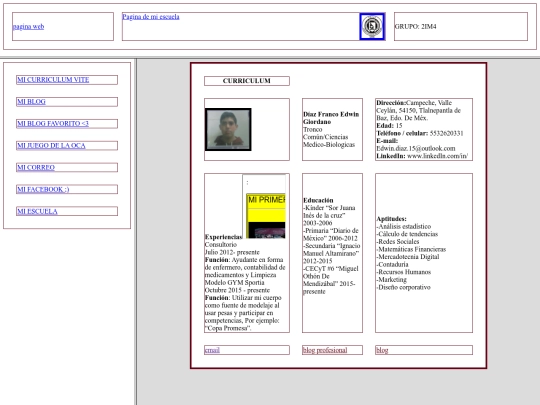Open 'Pagina de mi escuela' link
Screen dimensions: 540x405
click(151, 17)
